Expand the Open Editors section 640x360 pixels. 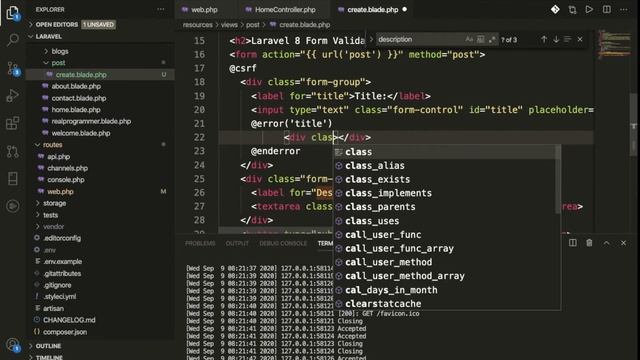tap(31, 24)
